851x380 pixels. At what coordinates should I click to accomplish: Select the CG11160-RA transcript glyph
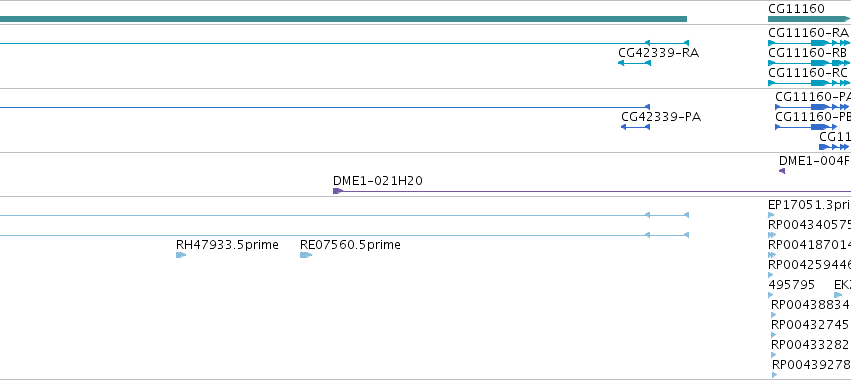pyautogui.click(x=809, y=43)
